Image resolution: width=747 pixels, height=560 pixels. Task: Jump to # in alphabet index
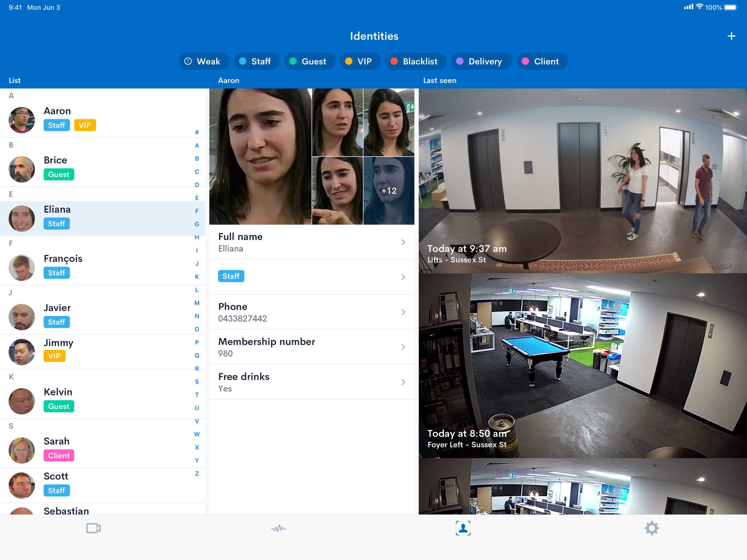click(x=197, y=132)
